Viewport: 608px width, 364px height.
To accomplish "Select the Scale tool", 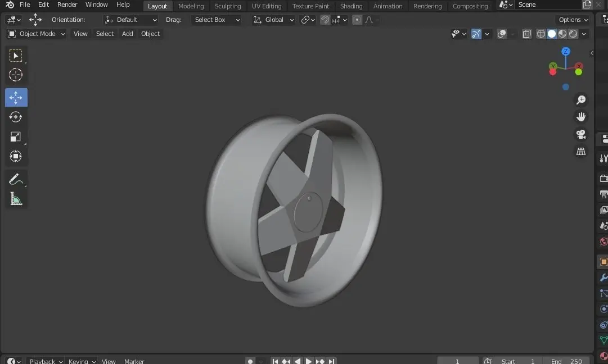I will [x=16, y=136].
